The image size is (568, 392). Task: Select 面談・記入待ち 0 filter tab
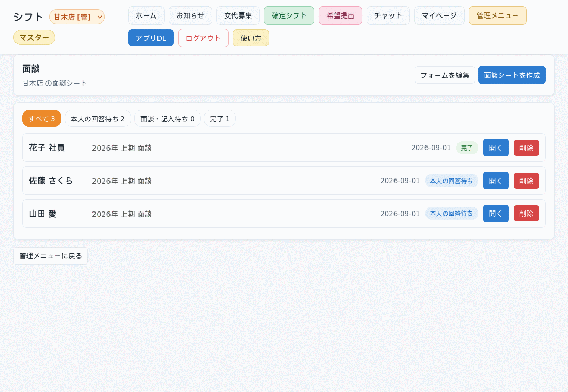click(167, 118)
